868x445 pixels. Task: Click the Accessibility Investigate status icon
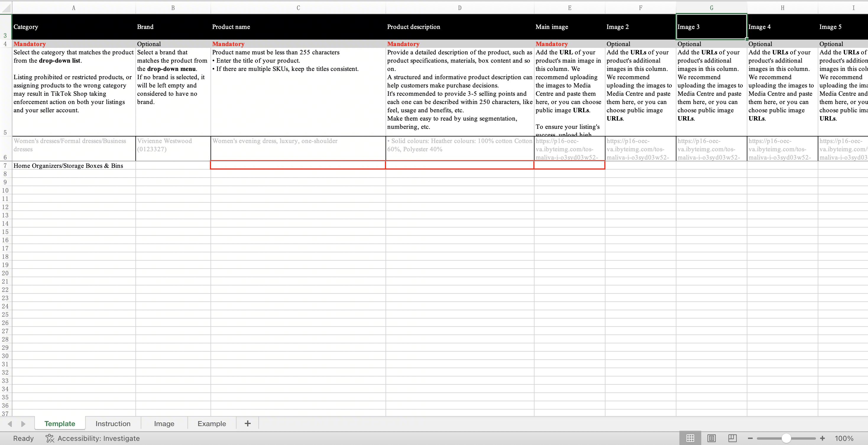coord(50,438)
